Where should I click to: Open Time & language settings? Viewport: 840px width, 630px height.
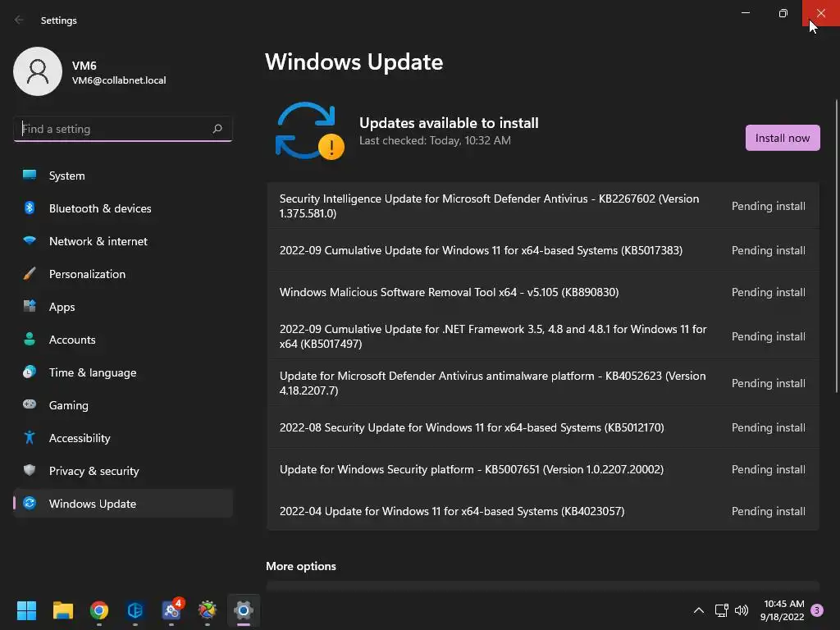[123, 372]
